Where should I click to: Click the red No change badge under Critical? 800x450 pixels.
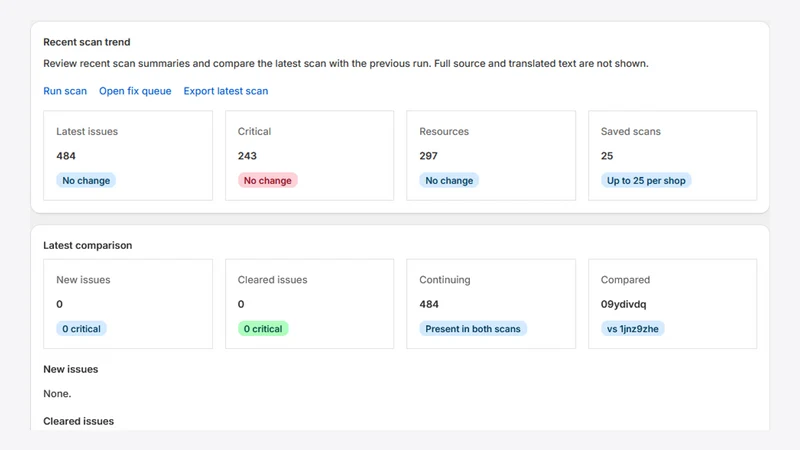point(267,180)
